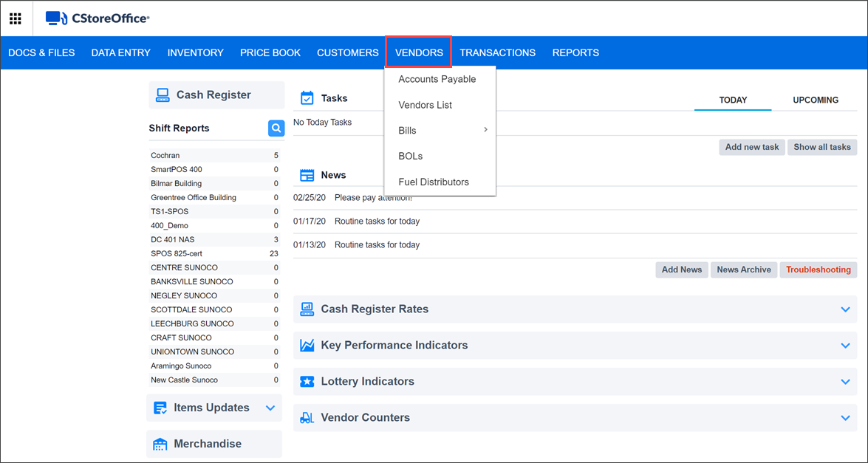Open the TRANSACTIONS menu

tap(498, 53)
